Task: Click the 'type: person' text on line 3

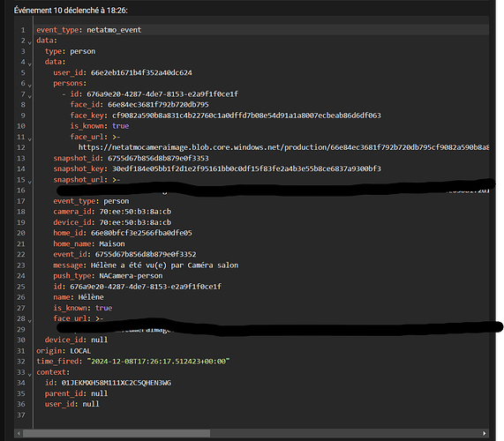Action: tap(70, 51)
